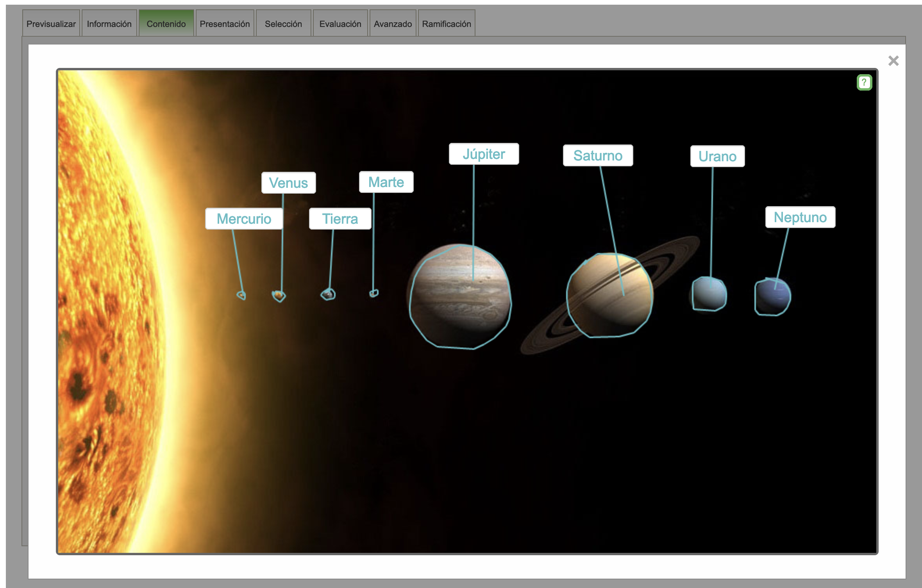The width and height of the screenshot is (922, 588).
Task: Select the Ramificación tab
Action: tap(446, 24)
